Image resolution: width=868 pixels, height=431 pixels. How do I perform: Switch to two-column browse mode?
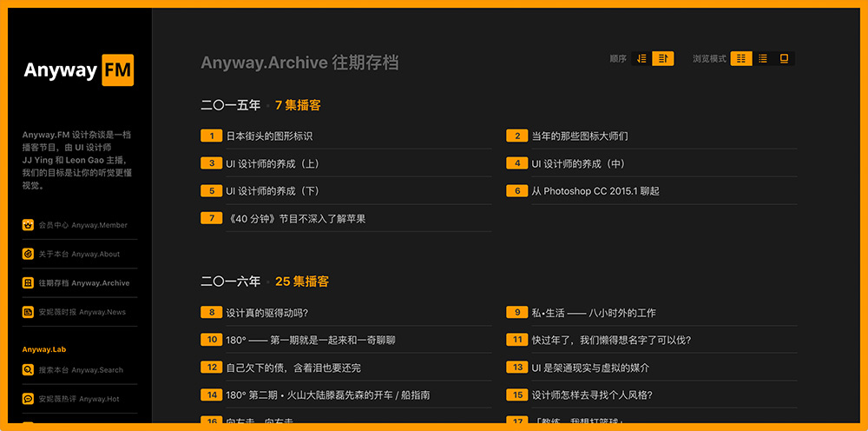[741, 59]
